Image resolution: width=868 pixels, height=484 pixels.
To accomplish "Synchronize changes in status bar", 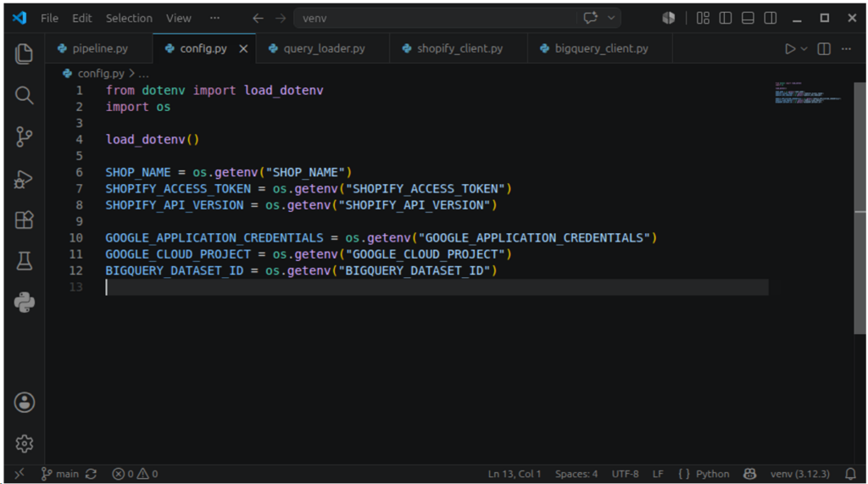I will click(92, 474).
